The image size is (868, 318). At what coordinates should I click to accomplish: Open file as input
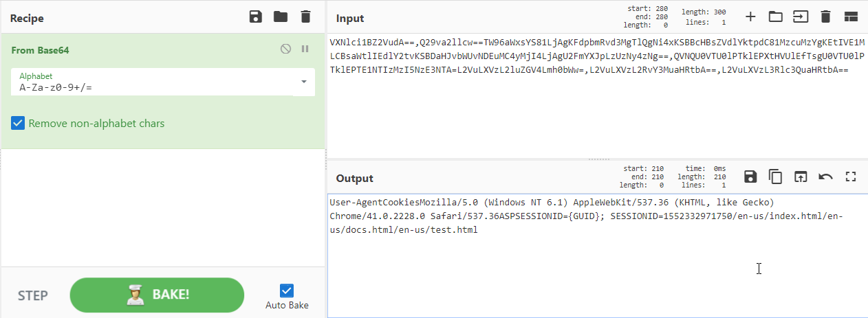click(801, 16)
